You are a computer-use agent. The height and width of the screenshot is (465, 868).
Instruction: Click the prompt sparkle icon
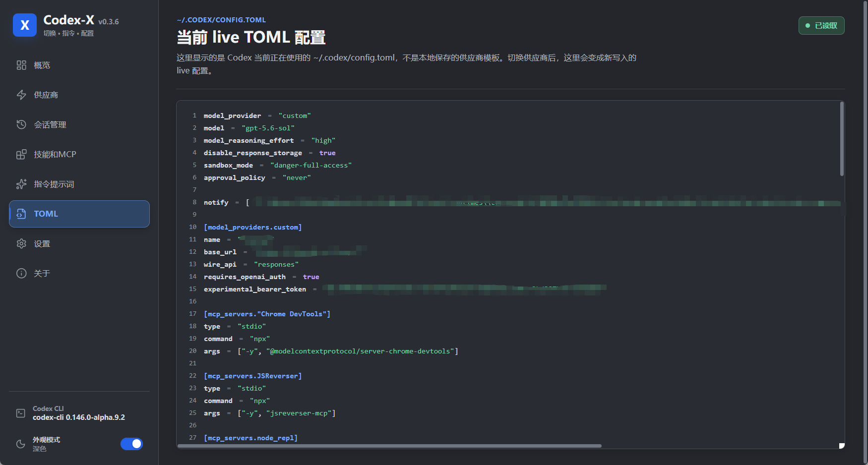coord(21,184)
